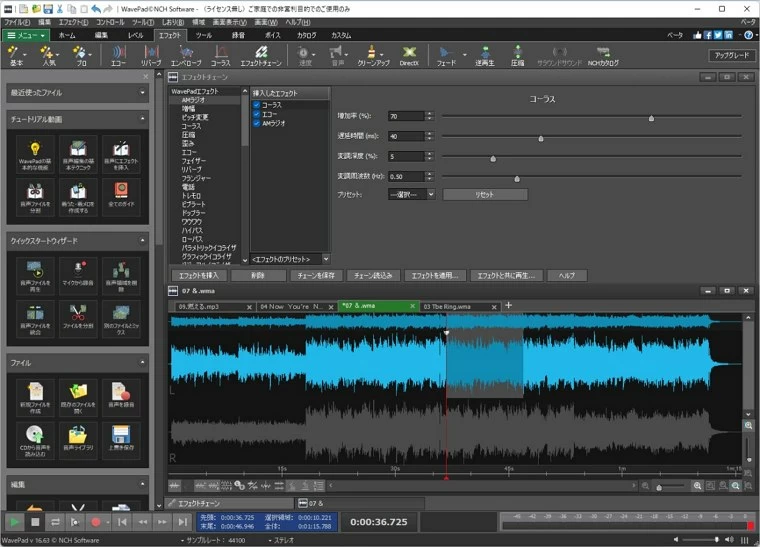760x547 pixels.
Task: Open マイクから録音 quick start icon
Action: [78, 276]
